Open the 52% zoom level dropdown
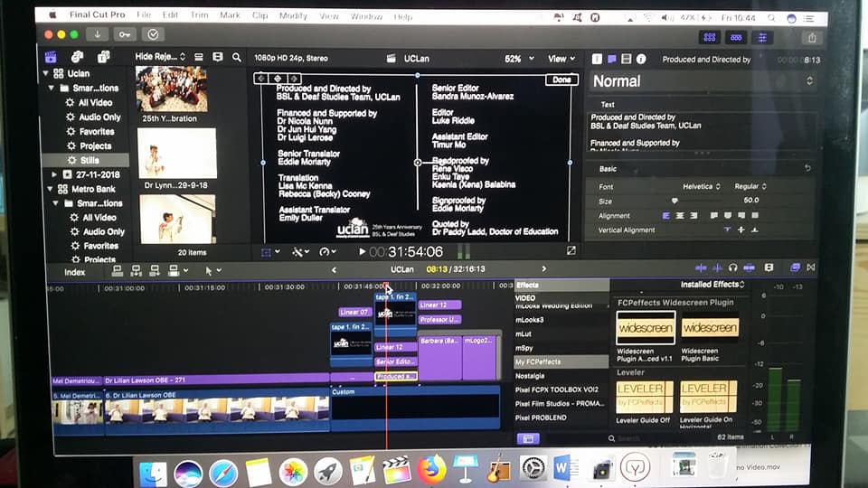The height and width of the screenshot is (488, 868). point(519,59)
